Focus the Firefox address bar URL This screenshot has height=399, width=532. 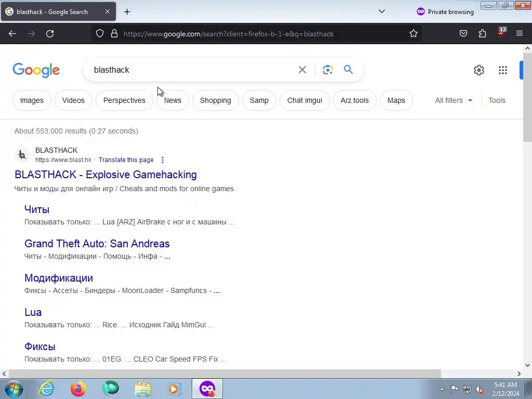pos(229,34)
